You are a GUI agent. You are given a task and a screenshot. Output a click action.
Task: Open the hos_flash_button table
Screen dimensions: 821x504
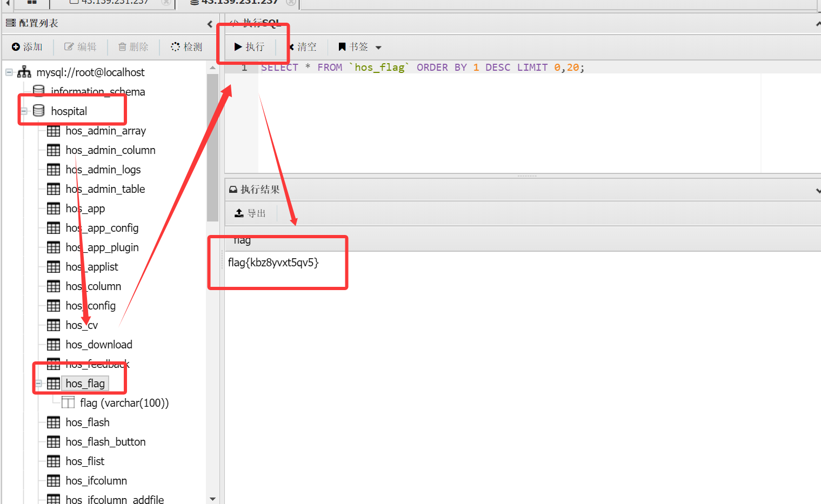point(106,442)
